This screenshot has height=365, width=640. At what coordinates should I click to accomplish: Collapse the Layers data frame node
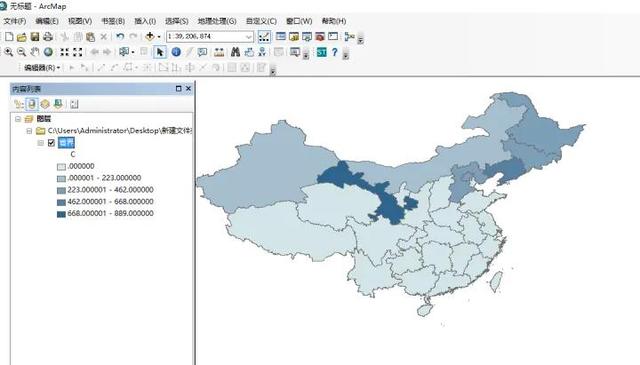18,119
